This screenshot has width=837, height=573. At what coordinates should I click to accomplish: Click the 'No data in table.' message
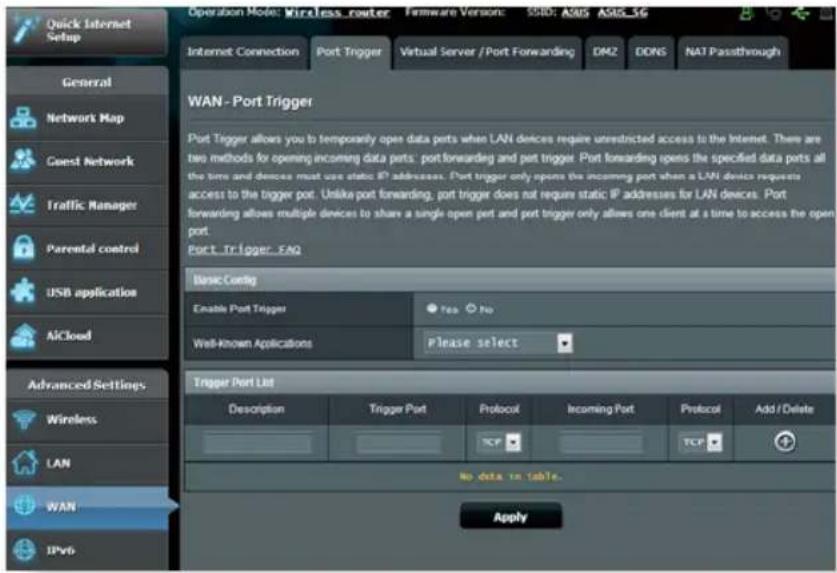point(510,476)
